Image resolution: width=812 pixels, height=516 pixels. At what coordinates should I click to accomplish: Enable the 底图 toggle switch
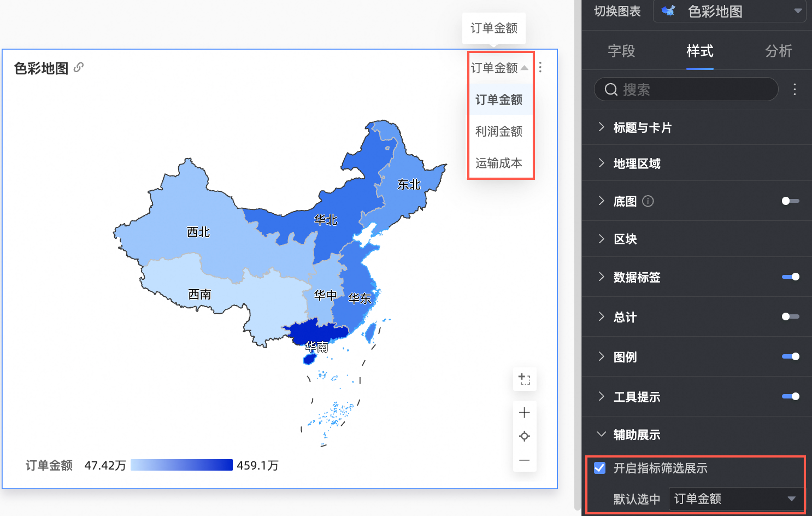[x=790, y=201]
